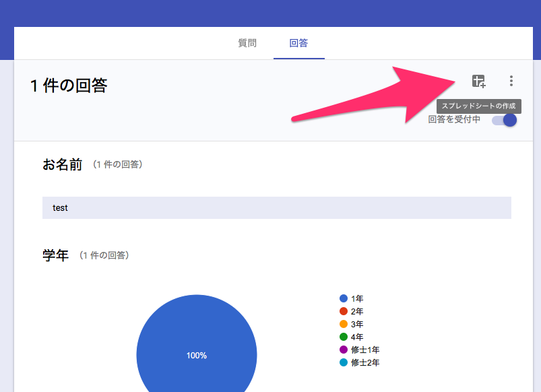Select the 回答 tab

click(298, 42)
